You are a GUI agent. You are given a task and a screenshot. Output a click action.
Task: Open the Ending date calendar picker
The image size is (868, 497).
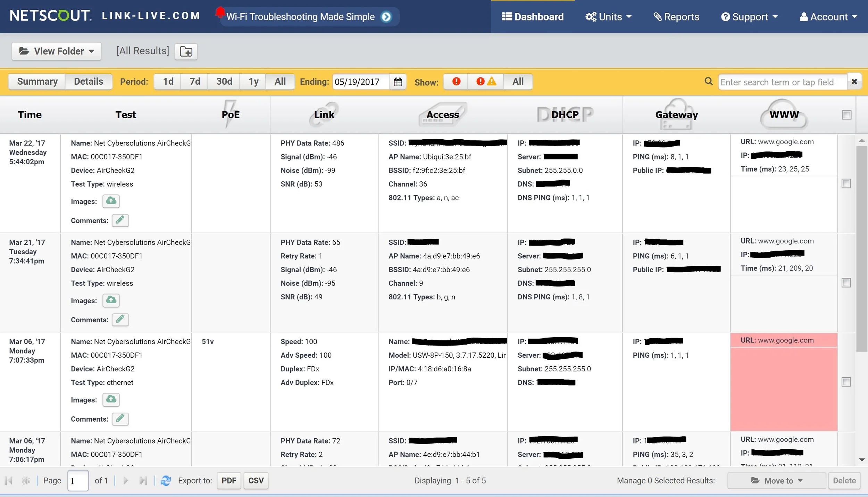coord(398,82)
